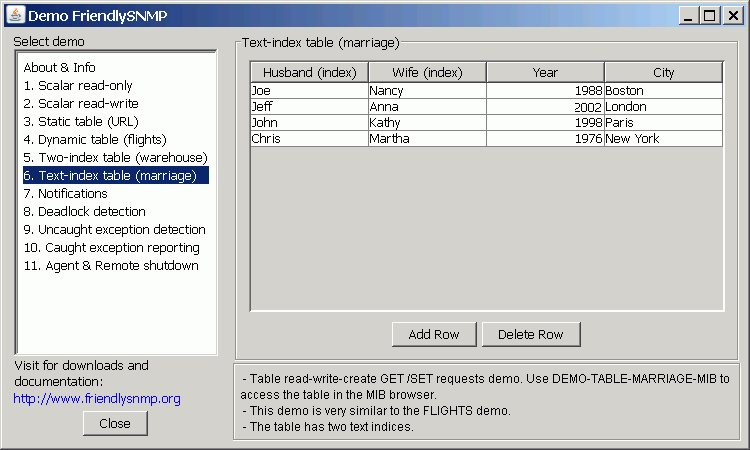
Task: Select About & Info in demo list
Action: click(116, 67)
